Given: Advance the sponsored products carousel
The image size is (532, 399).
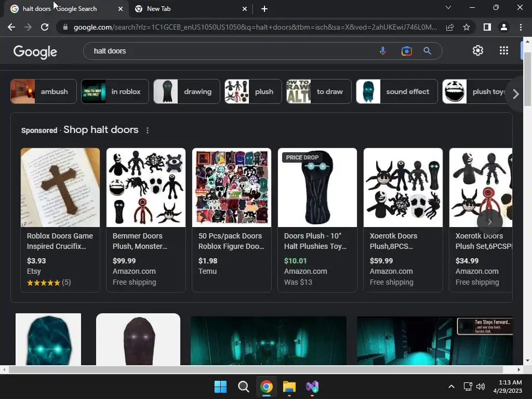Looking at the screenshot, I should tap(489, 222).
